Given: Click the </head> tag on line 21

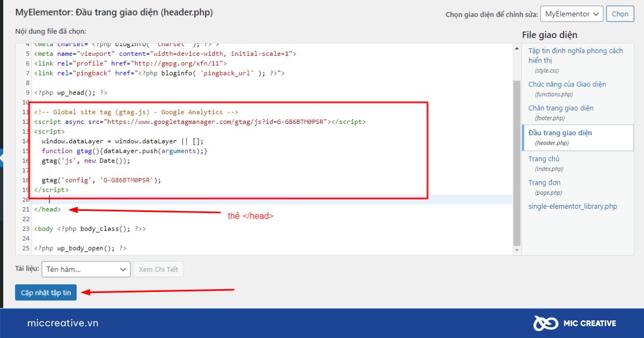Looking at the screenshot, I should click(x=47, y=209).
